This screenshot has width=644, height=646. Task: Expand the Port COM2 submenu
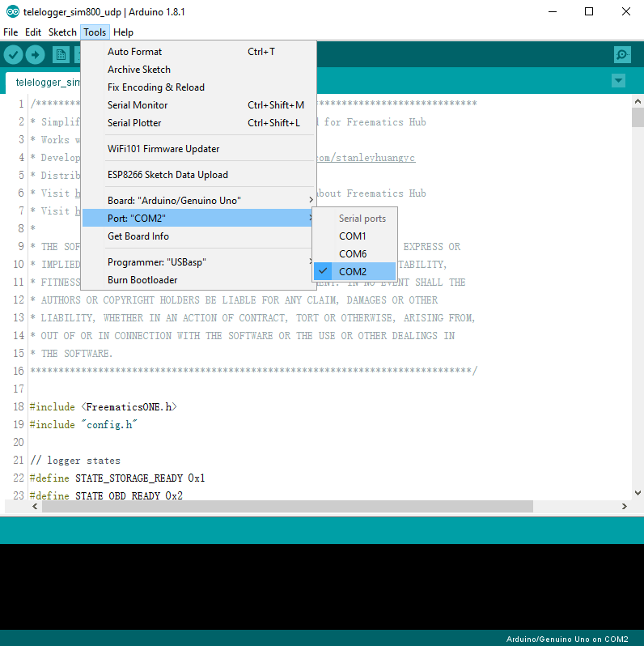[x=197, y=218]
